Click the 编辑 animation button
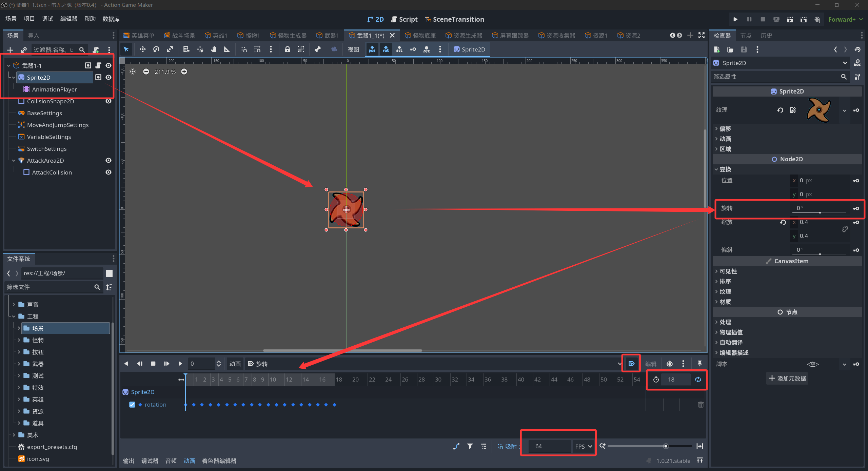The width and height of the screenshot is (868, 471). pos(650,364)
